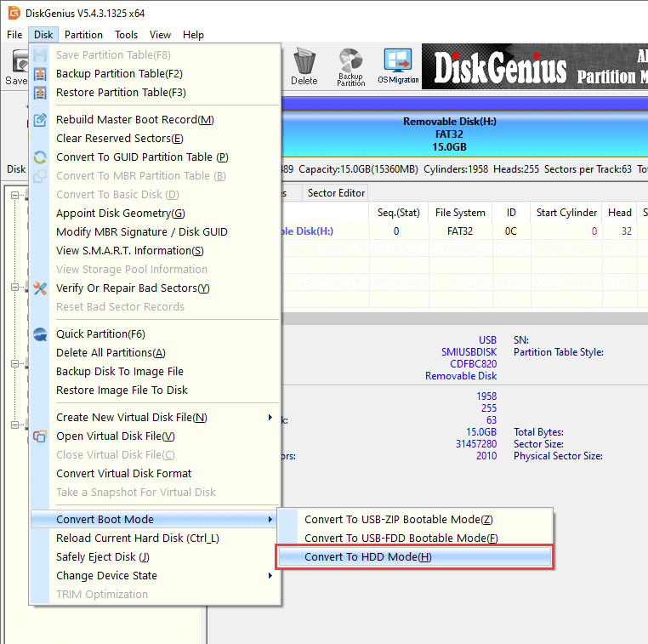The height and width of the screenshot is (644, 648).
Task: Expand the Change Device State submenu arrow
Action: click(x=270, y=576)
